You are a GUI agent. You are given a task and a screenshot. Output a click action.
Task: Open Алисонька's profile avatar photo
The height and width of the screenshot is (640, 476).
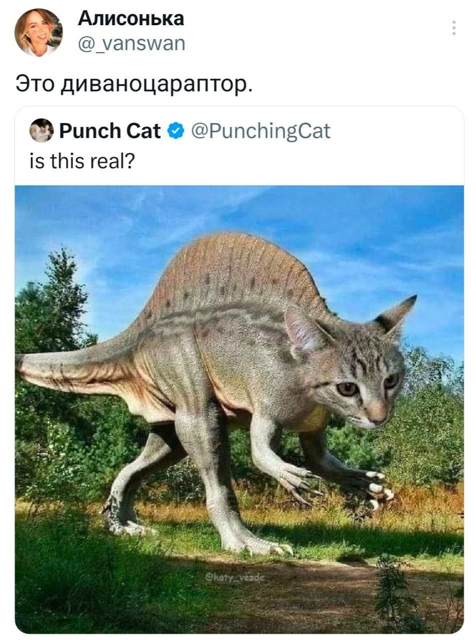point(38,32)
